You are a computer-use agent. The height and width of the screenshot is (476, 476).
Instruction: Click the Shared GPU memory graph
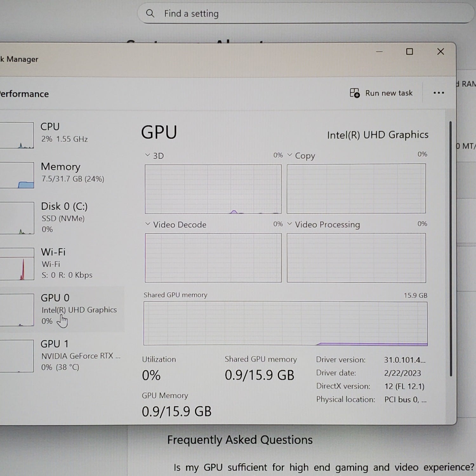tap(285, 323)
